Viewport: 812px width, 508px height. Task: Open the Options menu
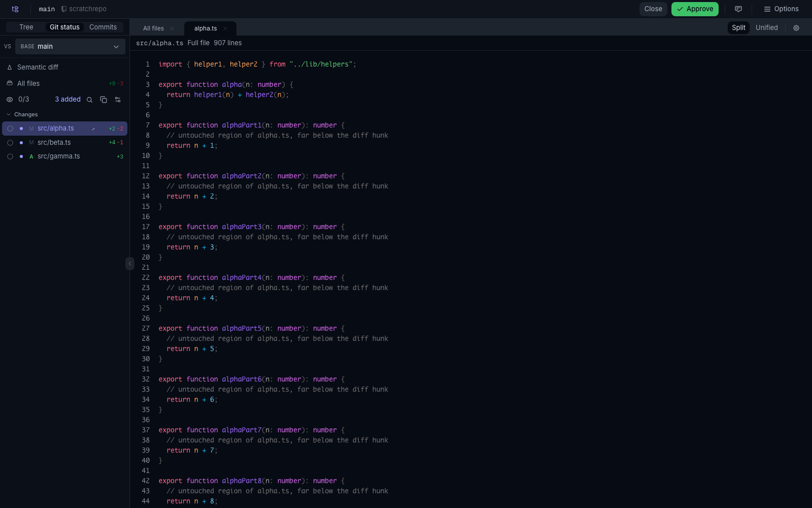pyautogui.click(x=781, y=9)
